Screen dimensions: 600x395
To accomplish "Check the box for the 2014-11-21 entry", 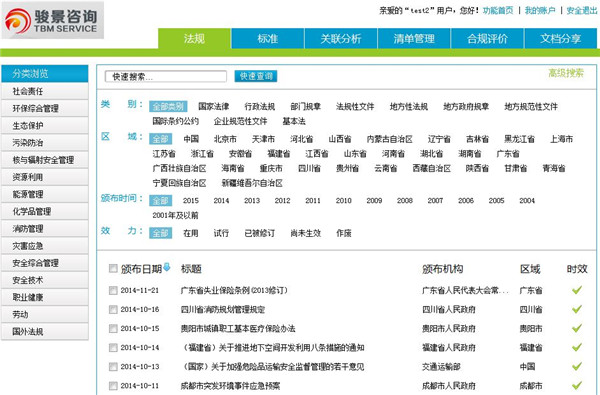I will pos(113,291).
